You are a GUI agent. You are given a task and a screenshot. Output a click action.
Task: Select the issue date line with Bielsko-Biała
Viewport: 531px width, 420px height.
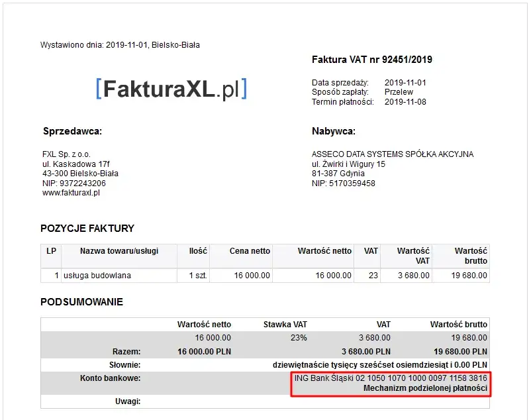119,44
